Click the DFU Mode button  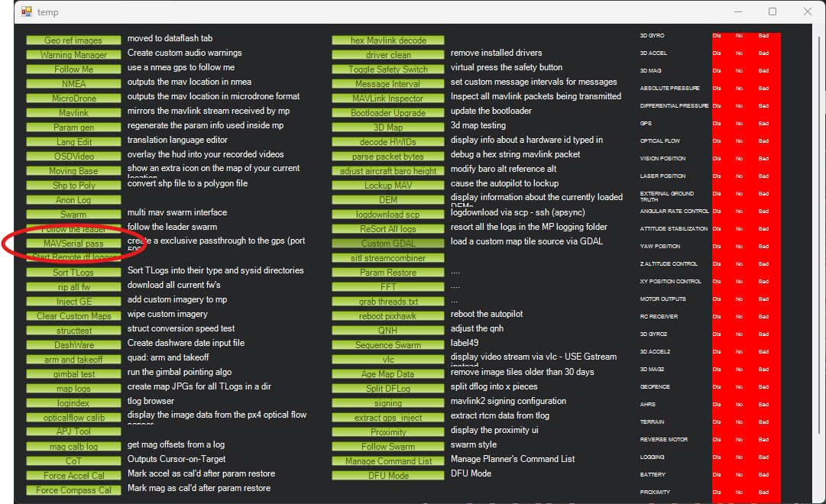pyautogui.click(x=388, y=476)
